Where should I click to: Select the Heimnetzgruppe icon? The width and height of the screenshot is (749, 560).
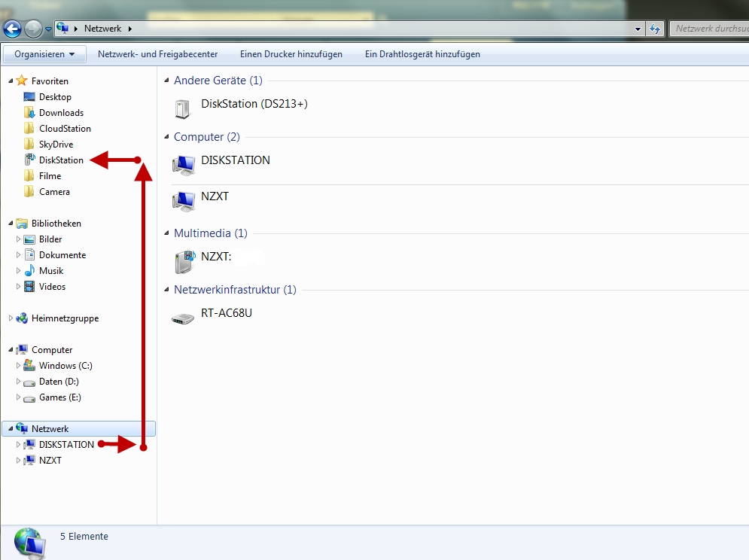click(22, 318)
